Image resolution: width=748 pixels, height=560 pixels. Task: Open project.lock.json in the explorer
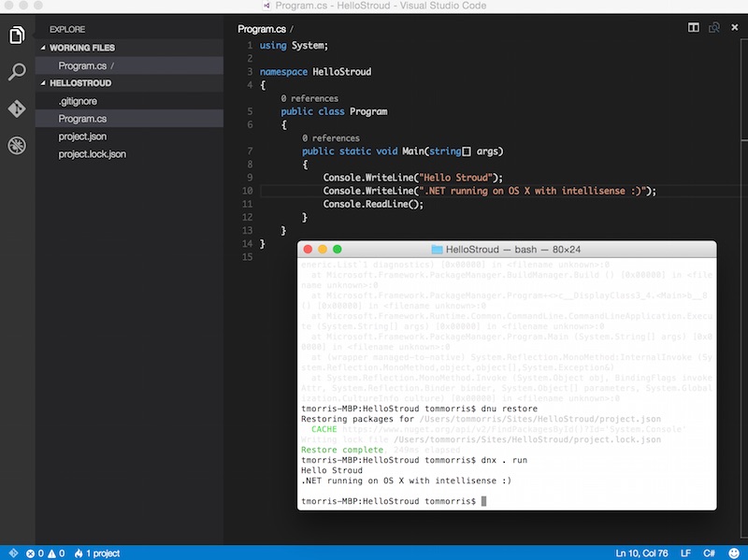[92, 154]
